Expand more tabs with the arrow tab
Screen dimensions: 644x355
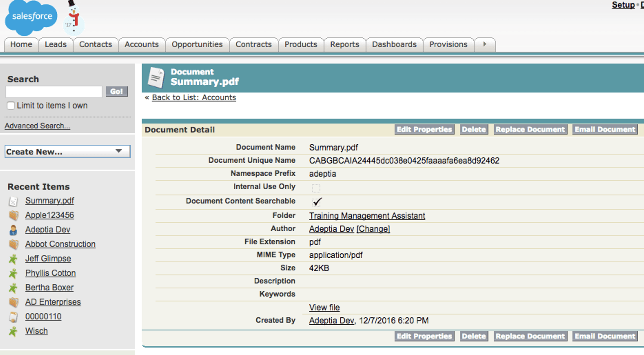tap(485, 44)
